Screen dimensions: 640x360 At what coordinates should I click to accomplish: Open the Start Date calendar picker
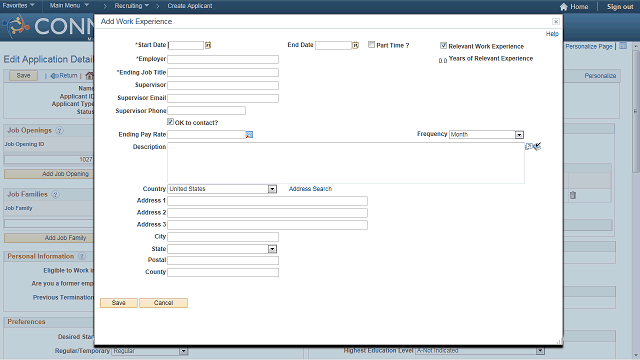208,45
